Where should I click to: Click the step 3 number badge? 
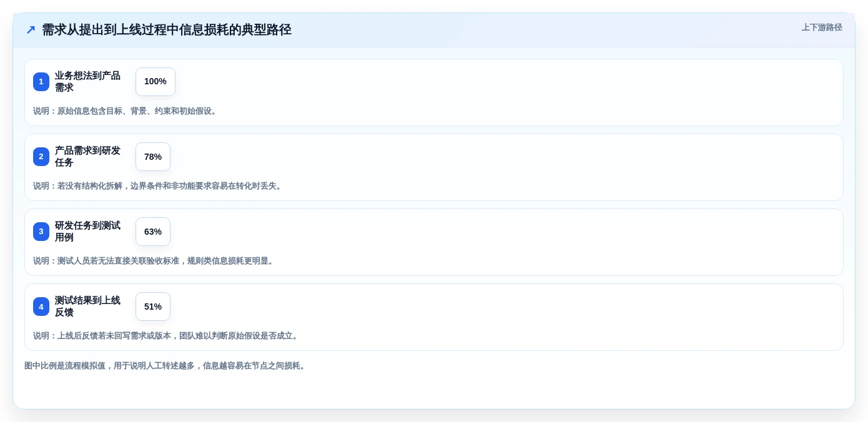click(x=41, y=232)
